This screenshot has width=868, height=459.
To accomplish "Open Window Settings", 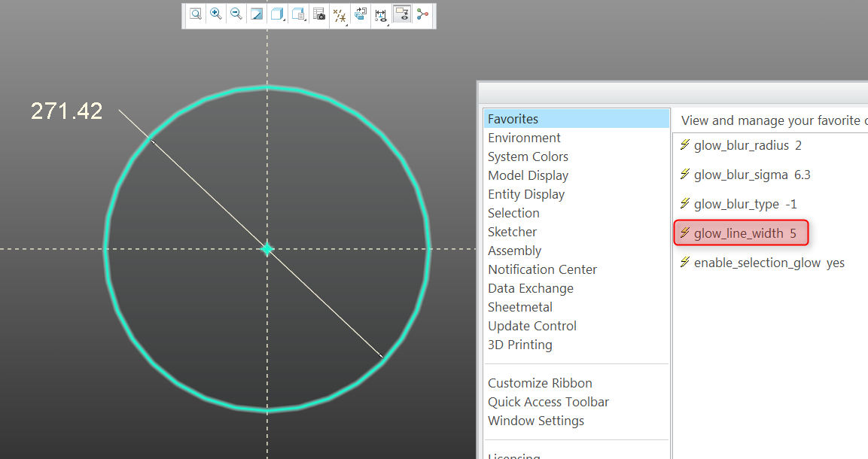I will point(535,421).
